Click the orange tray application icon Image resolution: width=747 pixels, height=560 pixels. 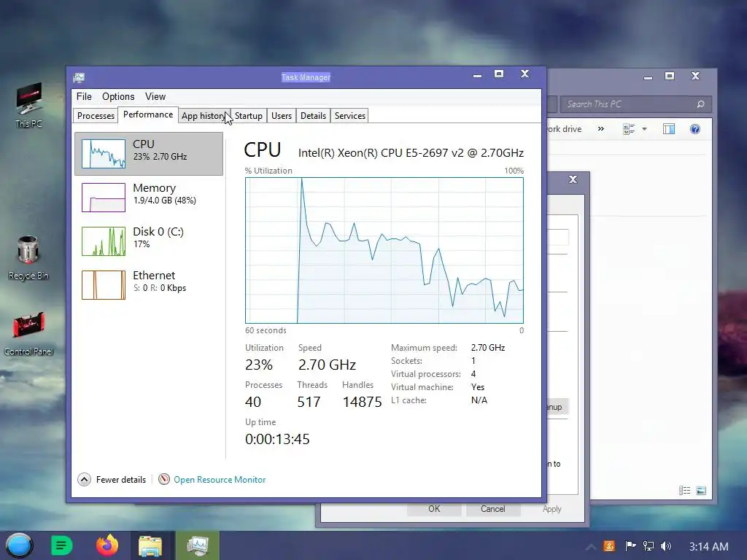point(609,546)
